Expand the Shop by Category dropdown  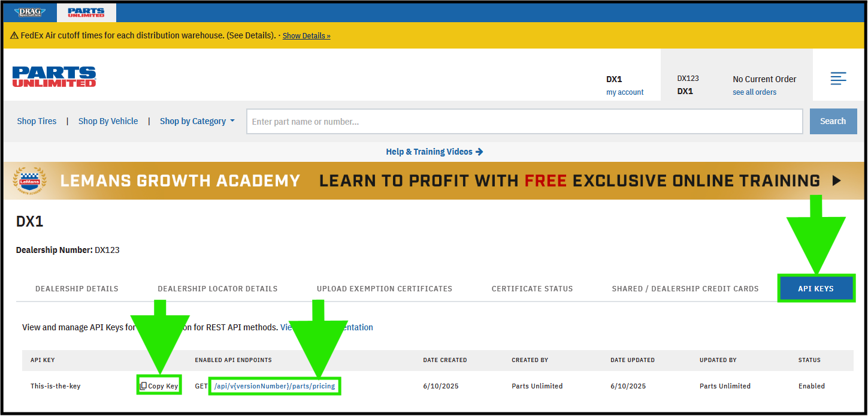(x=197, y=121)
